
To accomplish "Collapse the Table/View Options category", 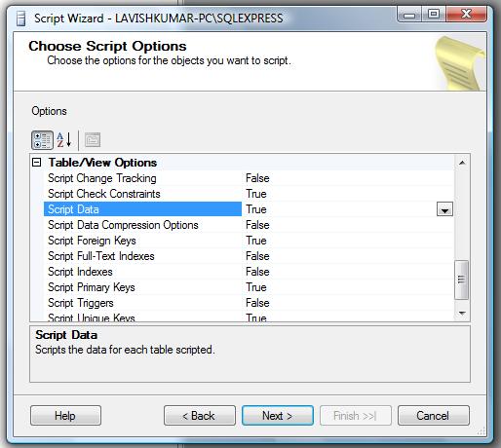I will 37,163.
